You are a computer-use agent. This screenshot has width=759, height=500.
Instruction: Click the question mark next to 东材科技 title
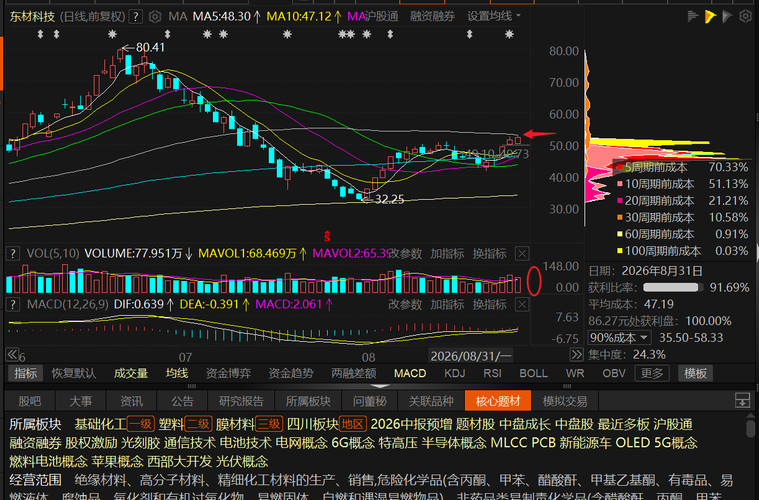point(137,17)
